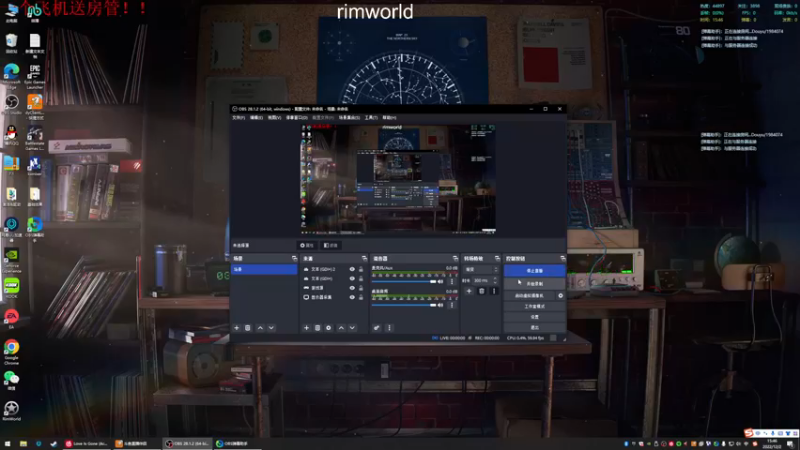Add a new scene with the plus icon

(236, 328)
